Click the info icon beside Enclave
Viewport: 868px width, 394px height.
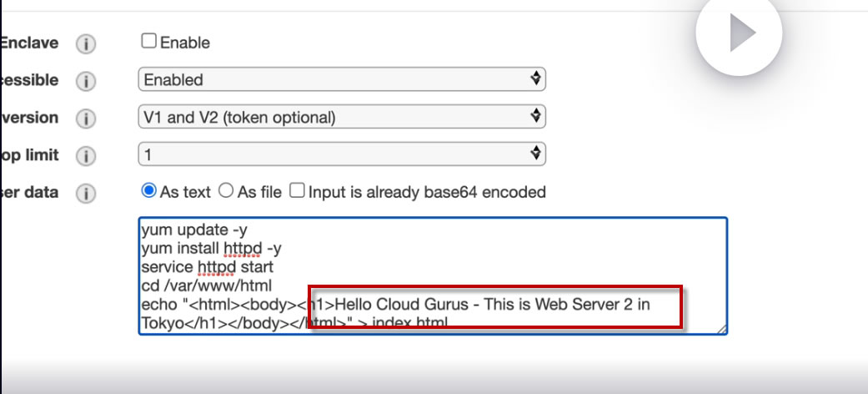point(86,43)
